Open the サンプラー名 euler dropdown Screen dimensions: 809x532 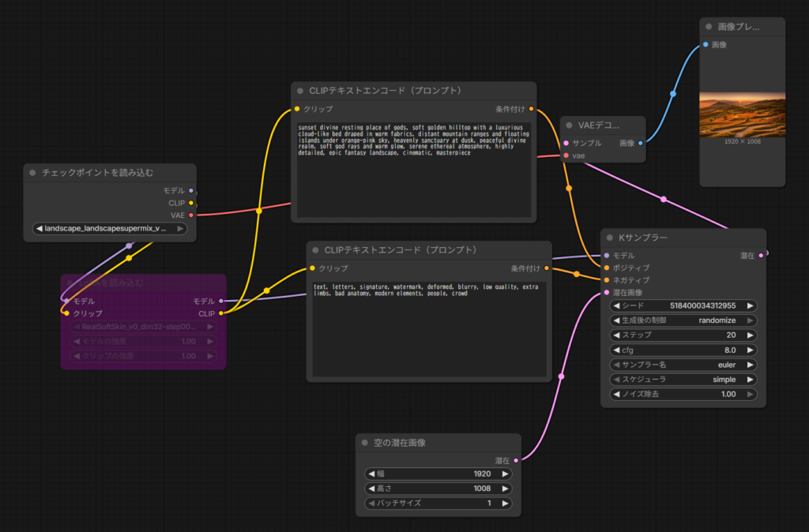tap(684, 365)
